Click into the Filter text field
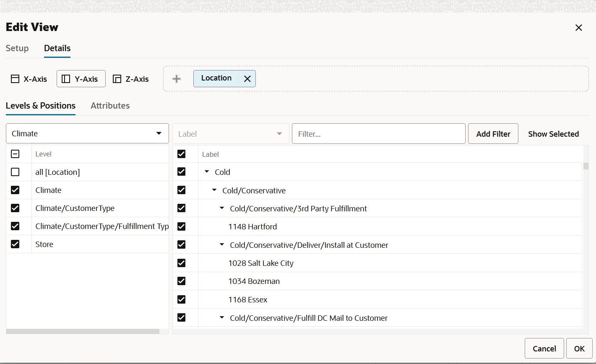Screen dimensions: 596x364 coord(379,134)
